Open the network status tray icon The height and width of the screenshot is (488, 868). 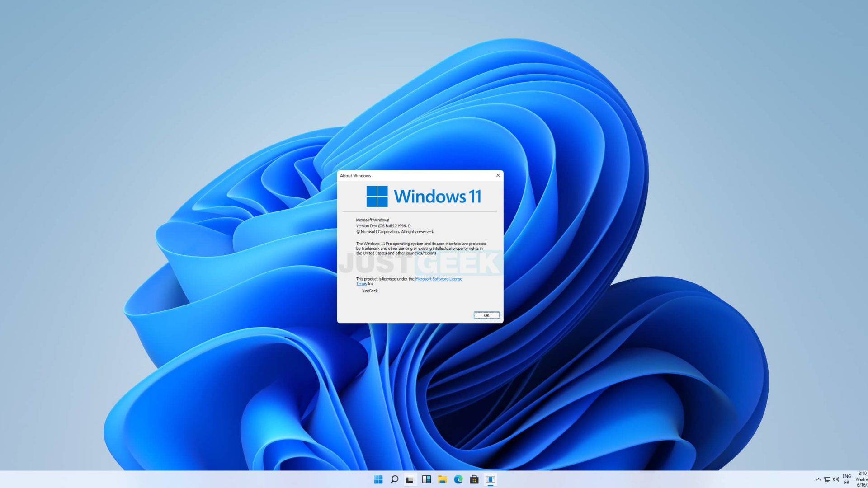coord(827,479)
